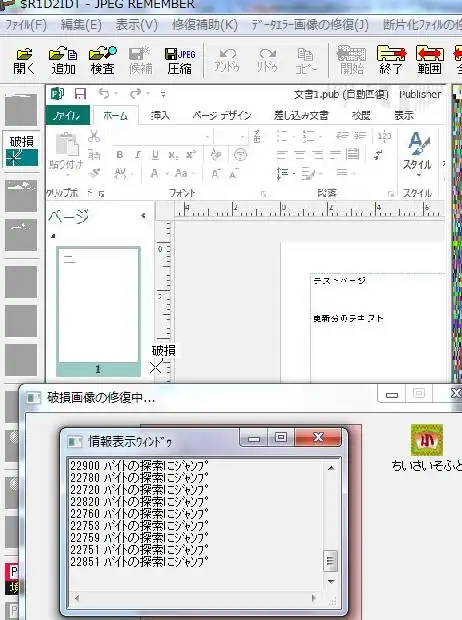
Task: Click the アンドゥ (undo) toolbar icon
Action: tap(227, 60)
